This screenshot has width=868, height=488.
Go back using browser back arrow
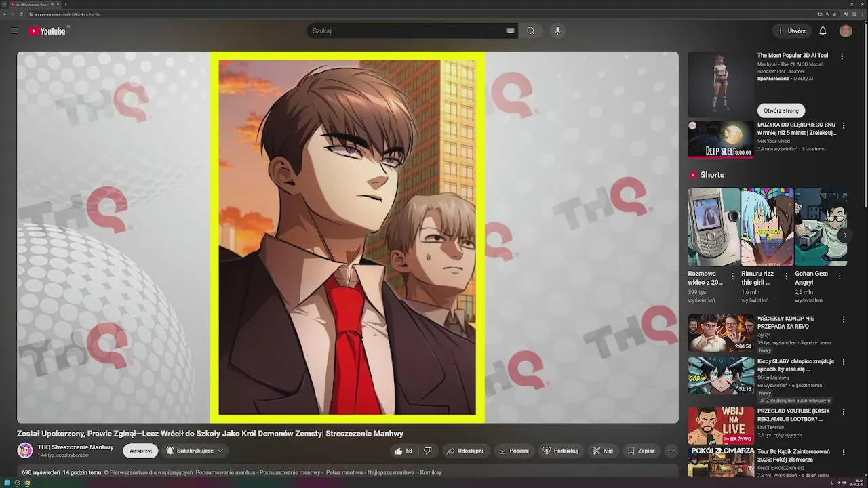[x=5, y=14]
